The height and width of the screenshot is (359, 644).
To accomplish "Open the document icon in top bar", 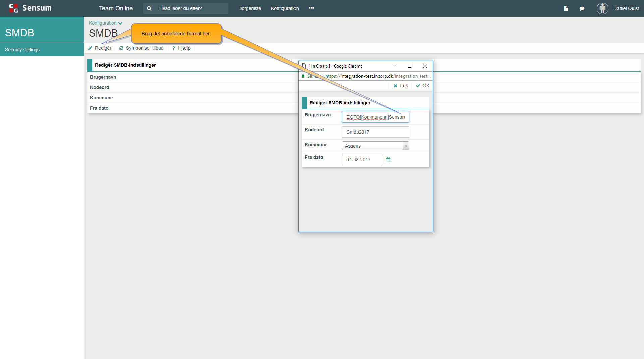I will point(566,8).
